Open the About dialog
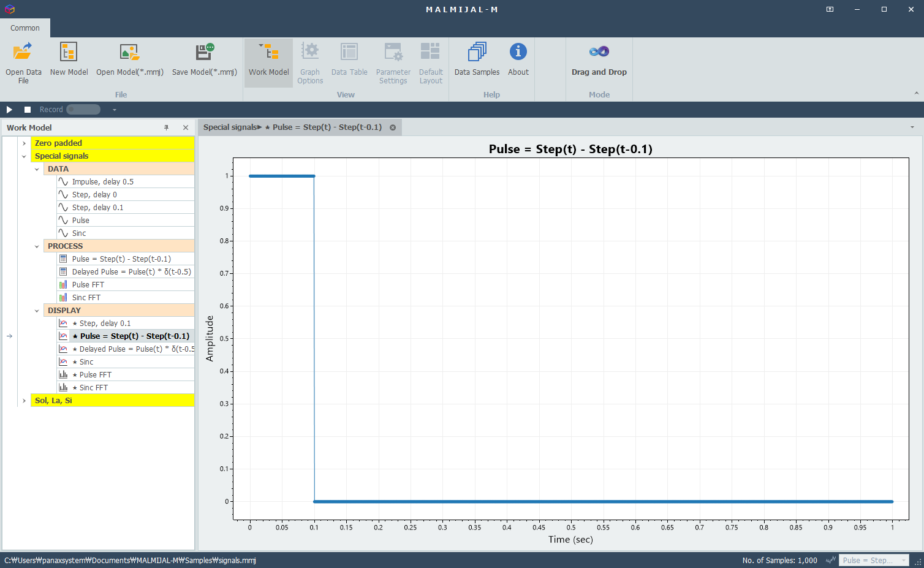924x568 pixels. click(518, 62)
